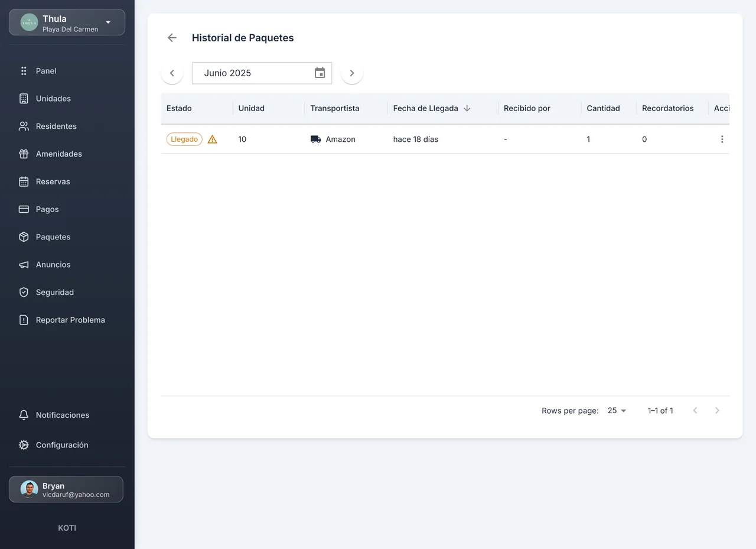Click the Residentes people icon
This screenshot has width=756, height=549.
24,126
